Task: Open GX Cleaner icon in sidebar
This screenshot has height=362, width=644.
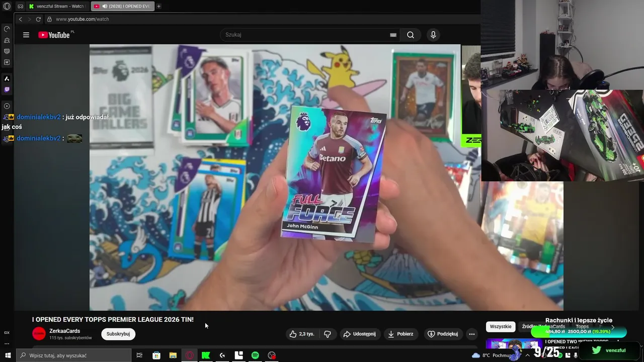Action: pos(7,40)
